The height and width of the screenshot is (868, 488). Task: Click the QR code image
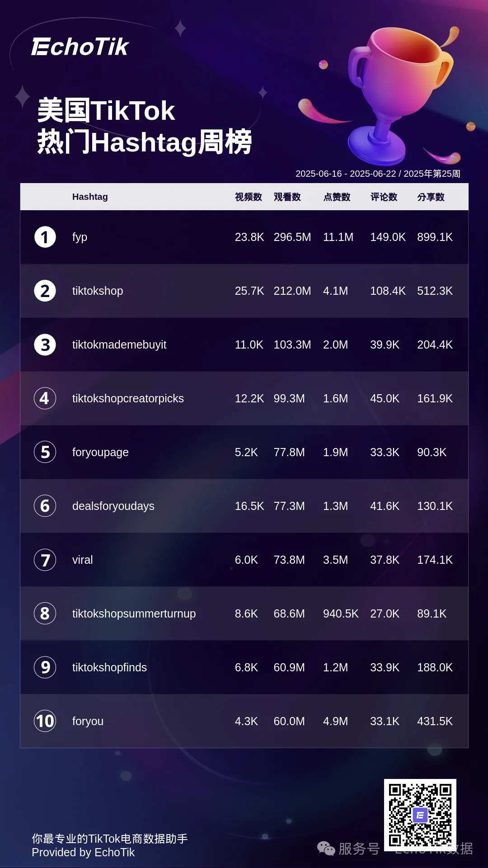(x=420, y=815)
